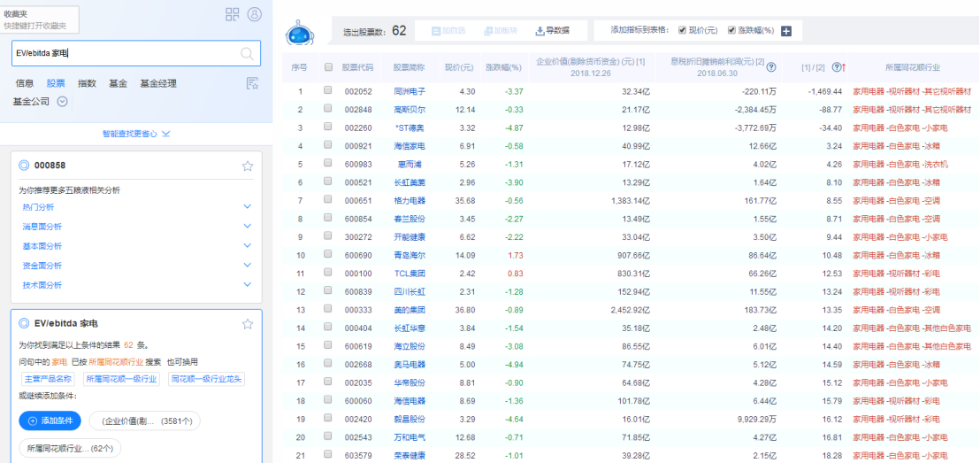Check the box for 美的集团 row

click(327, 309)
